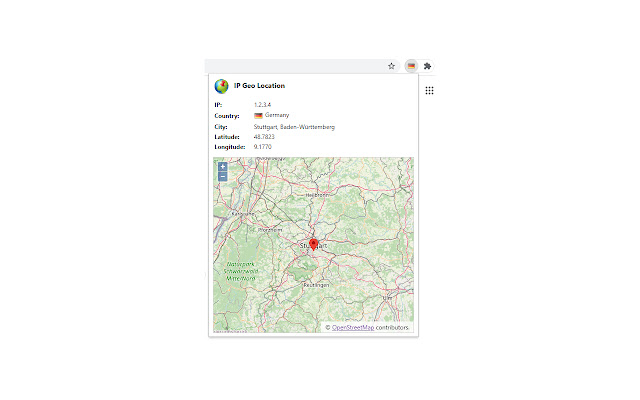Viewport: 640px width, 400px height.
Task: Click the Latitude: field label
Action: (x=227, y=137)
